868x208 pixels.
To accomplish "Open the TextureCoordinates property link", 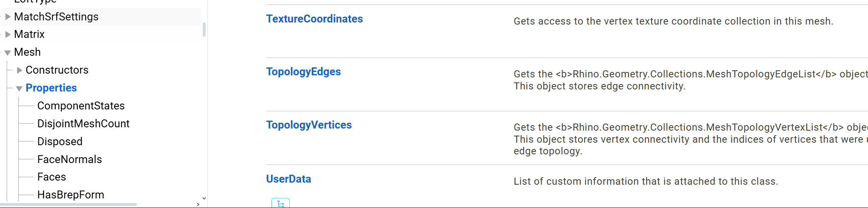I will 314,19.
